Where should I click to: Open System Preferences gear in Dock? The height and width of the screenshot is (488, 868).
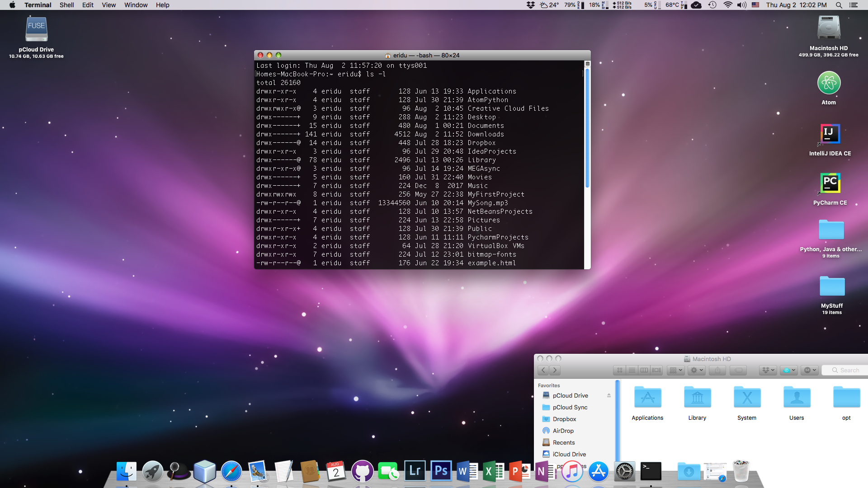[x=624, y=472]
